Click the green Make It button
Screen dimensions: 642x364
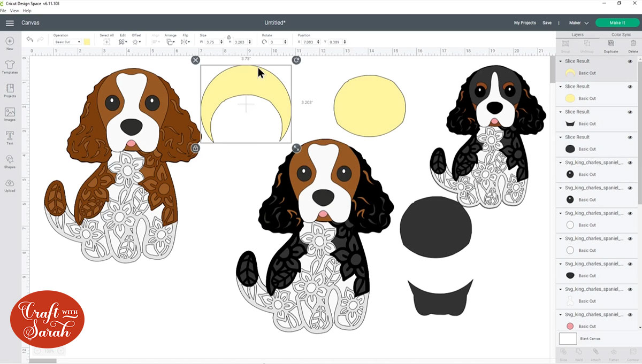tap(617, 23)
